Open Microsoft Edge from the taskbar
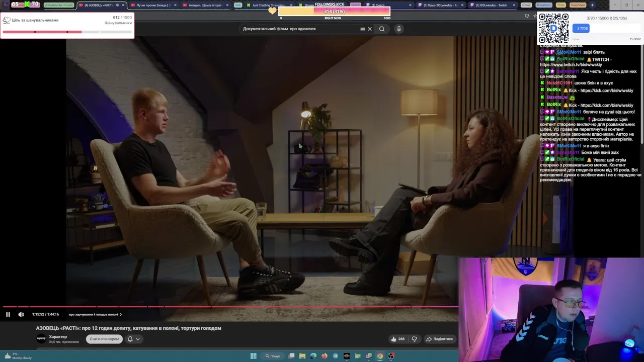 pyautogui.click(x=313, y=356)
